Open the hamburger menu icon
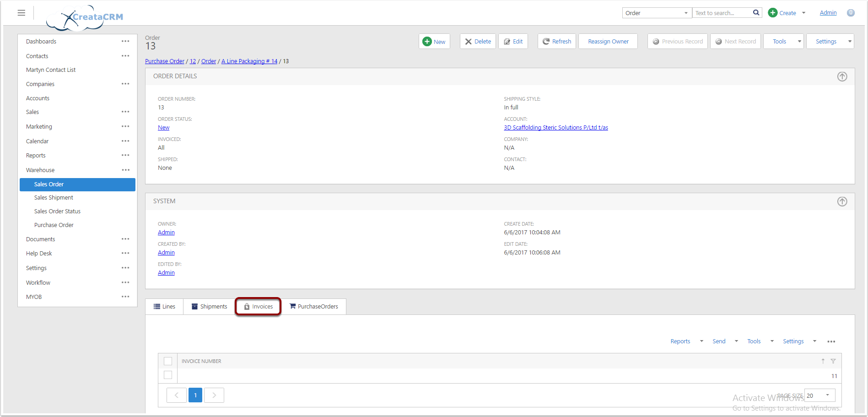868x417 pixels. [x=21, y=13]
